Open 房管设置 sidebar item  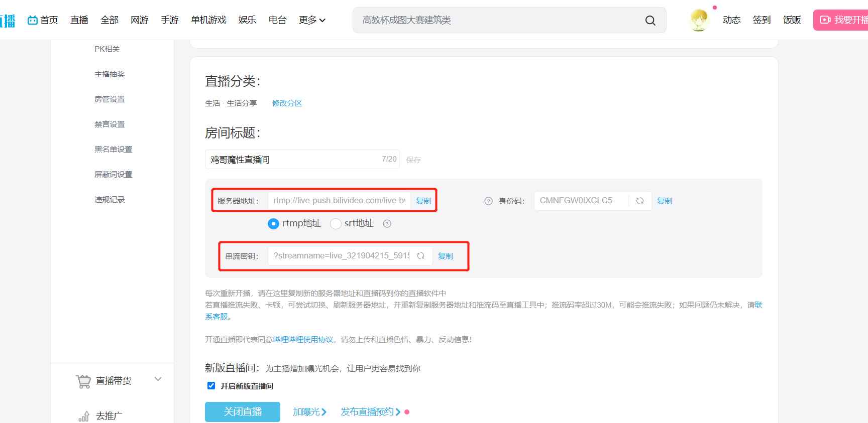[x=110, y=99]
